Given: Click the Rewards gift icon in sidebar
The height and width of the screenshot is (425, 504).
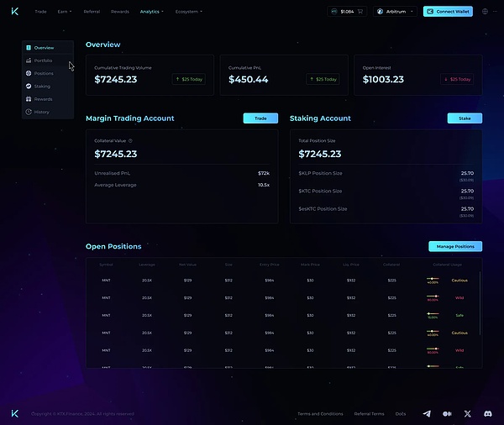Looking at the screenshot, I should pyautogui.click(x=29, y=99).
